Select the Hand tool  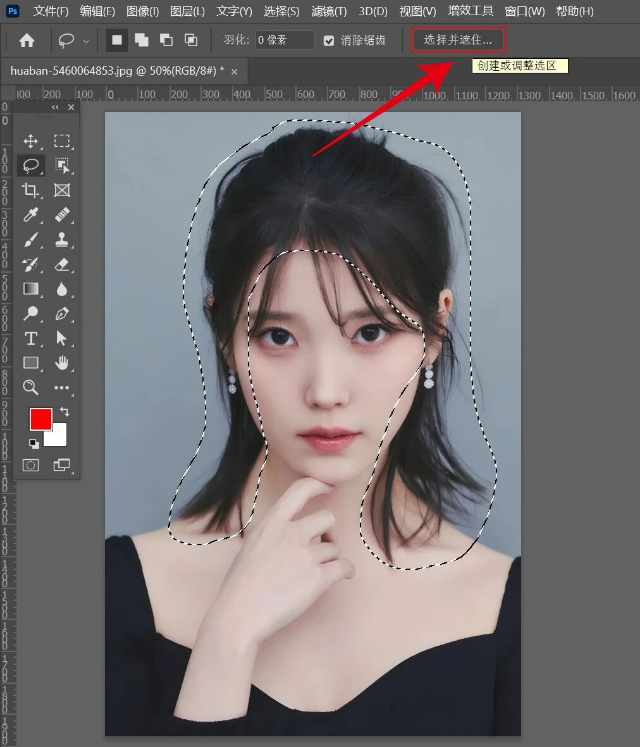[x=62, y=363]
